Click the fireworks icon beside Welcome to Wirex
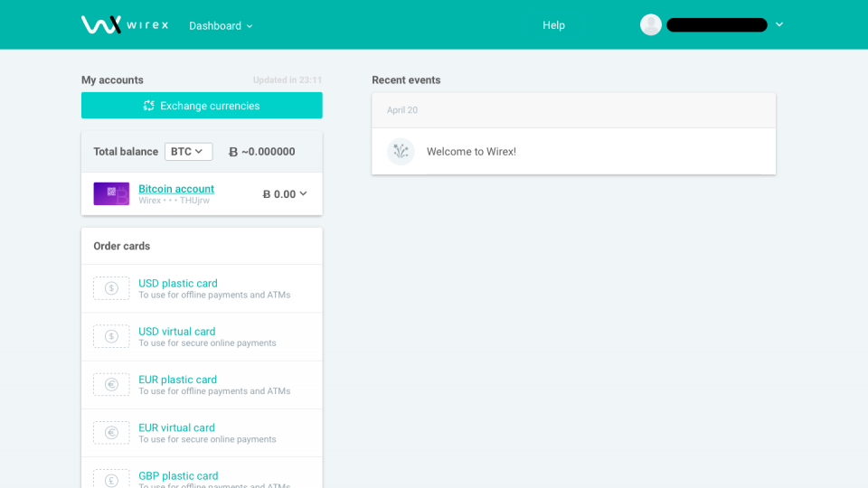Viewport: 868px width, 488px height. coord(401,152)
